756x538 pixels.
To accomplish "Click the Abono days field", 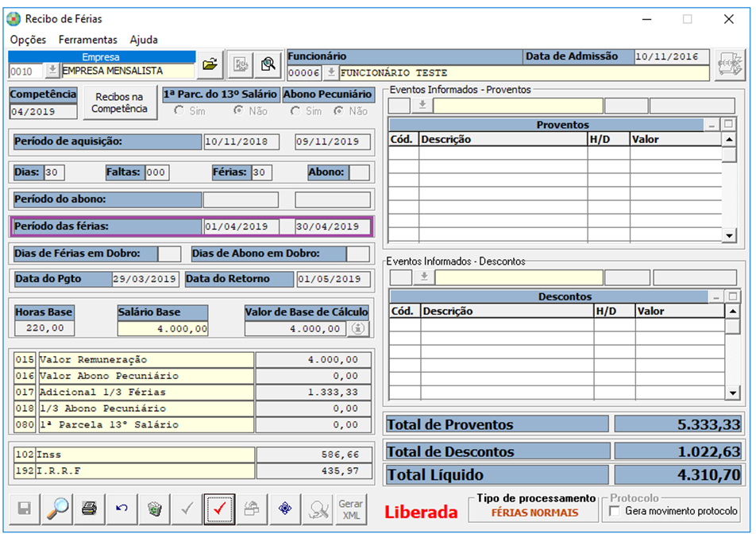I will pyautogui.click(x=360, y=172).
